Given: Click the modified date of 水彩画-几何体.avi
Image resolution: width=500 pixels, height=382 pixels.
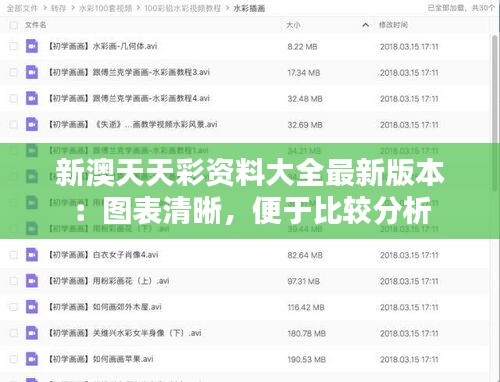Looking at the screenshot, I should (409, 46).
